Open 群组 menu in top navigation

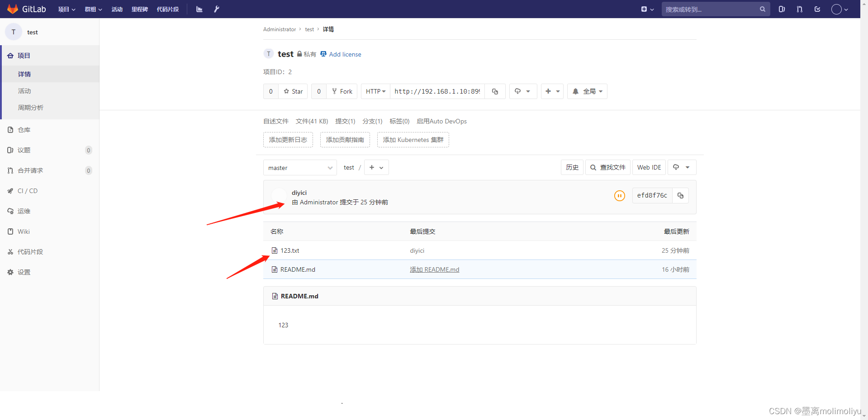point(93,9)
